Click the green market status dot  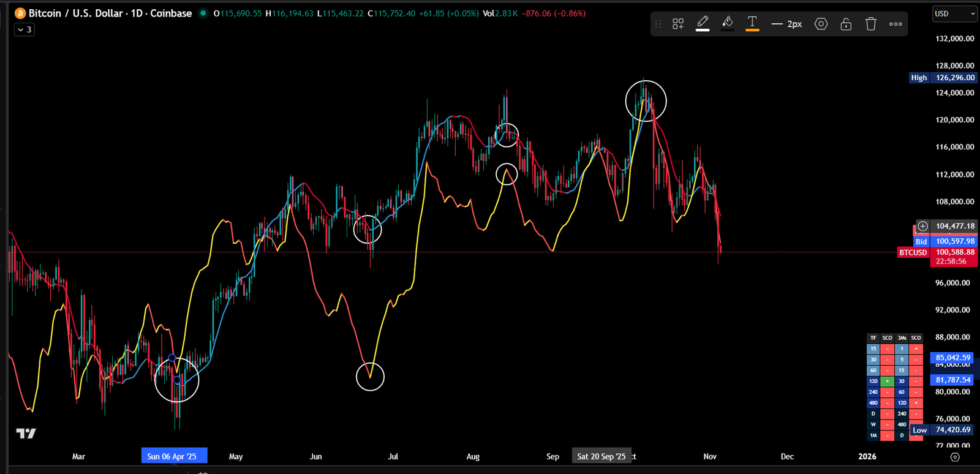(x=203, y=13)
